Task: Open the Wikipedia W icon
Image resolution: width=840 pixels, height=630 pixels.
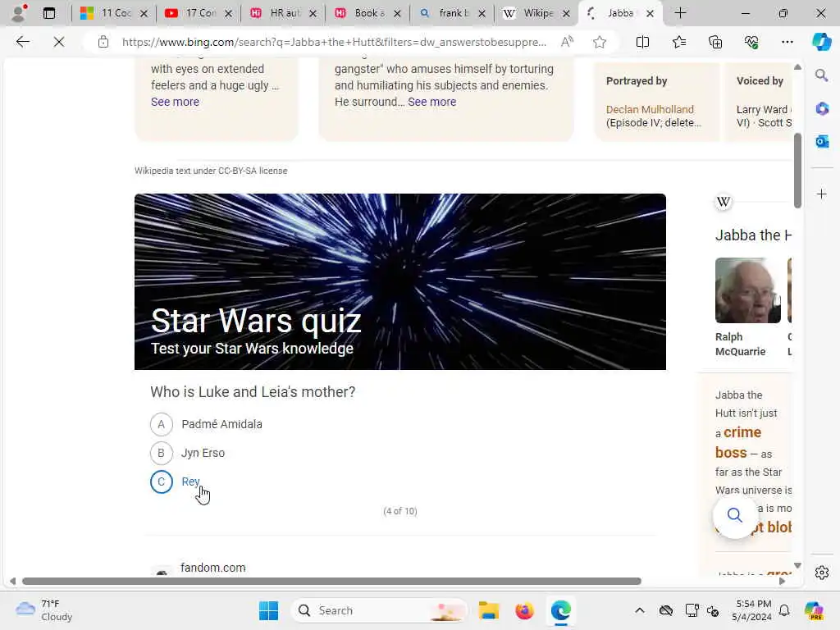Action: [724, 202]
